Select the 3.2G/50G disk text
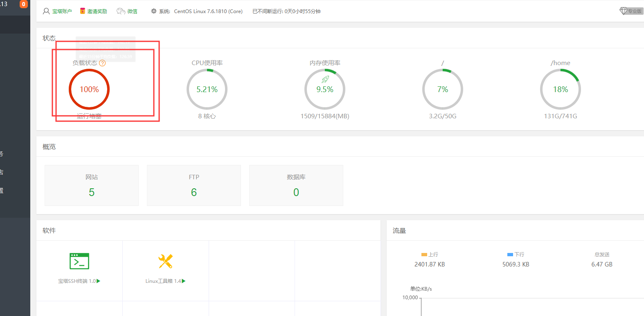 [443, 116]
